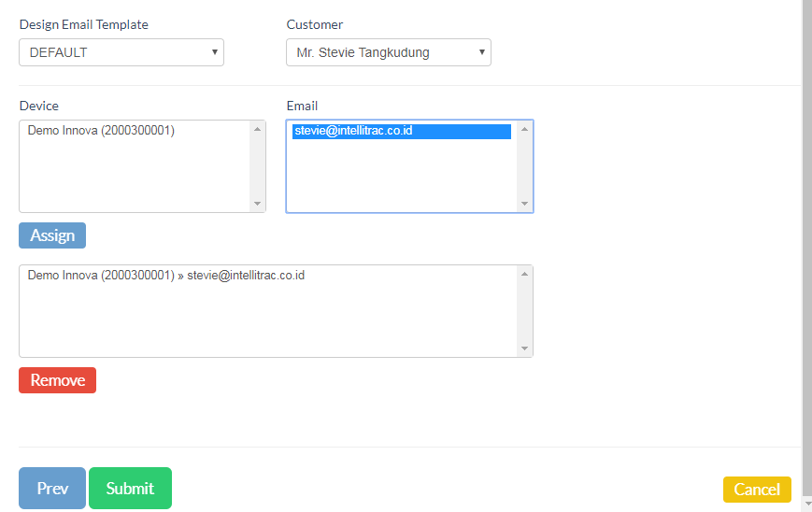Click the red Remove button

(x=57, y=380)
